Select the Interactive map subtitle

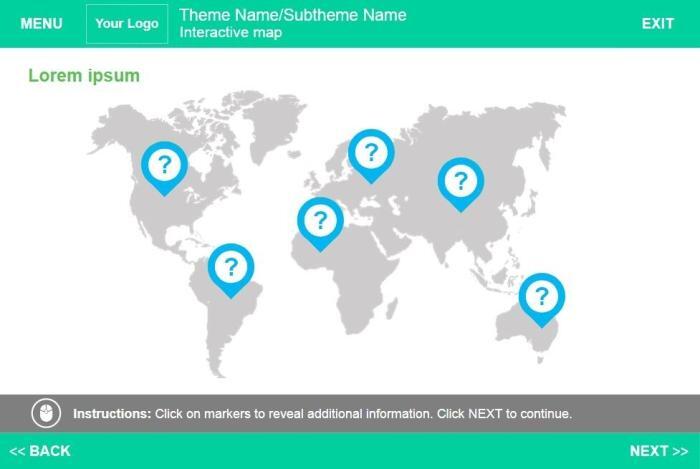click(x=231, y=33)
